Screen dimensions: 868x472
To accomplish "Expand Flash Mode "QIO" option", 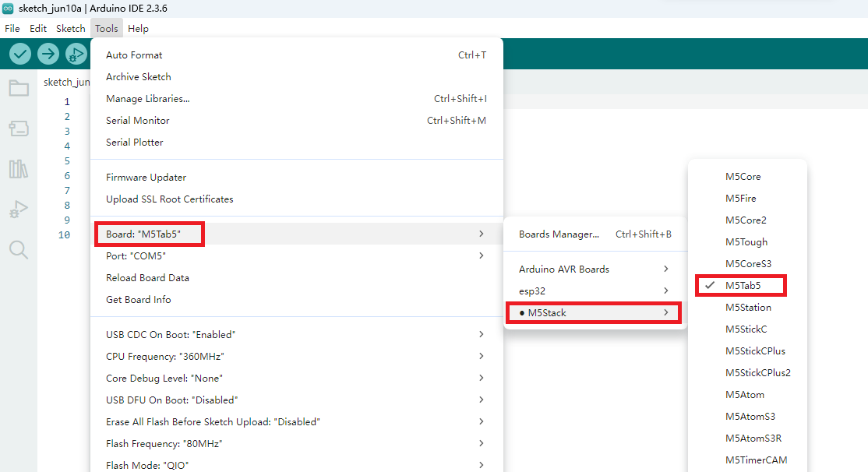I will click(x=297, y=465).
